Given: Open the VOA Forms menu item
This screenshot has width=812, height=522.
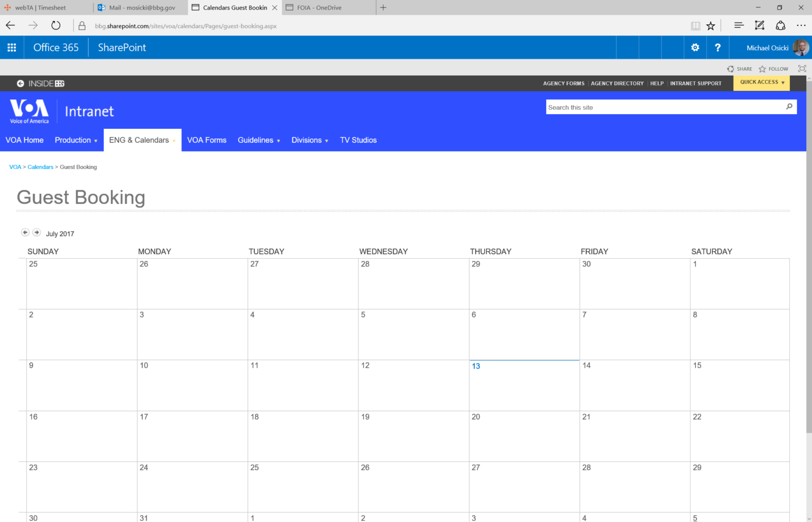Looking at the screenshot, I should 207,140.
